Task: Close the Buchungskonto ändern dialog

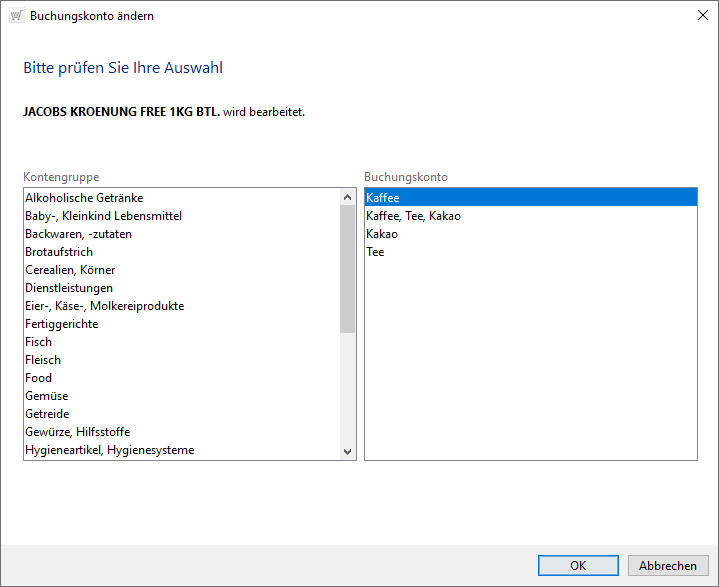Action: (x=701, y=16)
